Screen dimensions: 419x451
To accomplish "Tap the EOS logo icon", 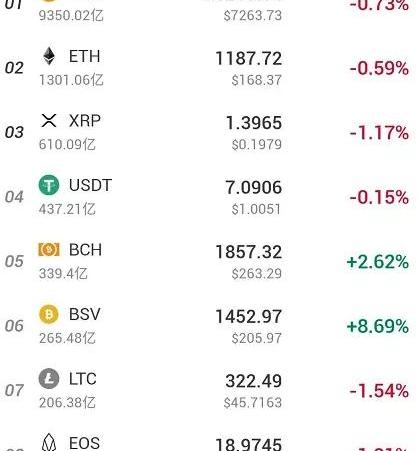I will [x=49, y=442].
